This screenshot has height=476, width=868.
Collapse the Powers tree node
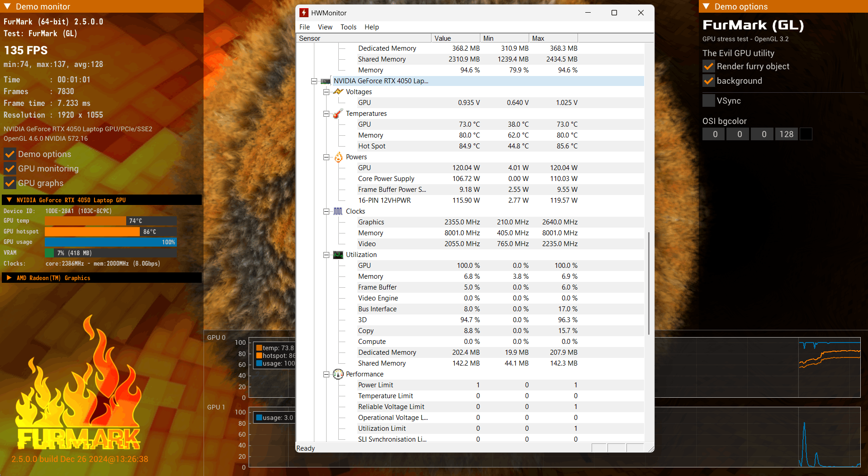(x=326, y=157)
